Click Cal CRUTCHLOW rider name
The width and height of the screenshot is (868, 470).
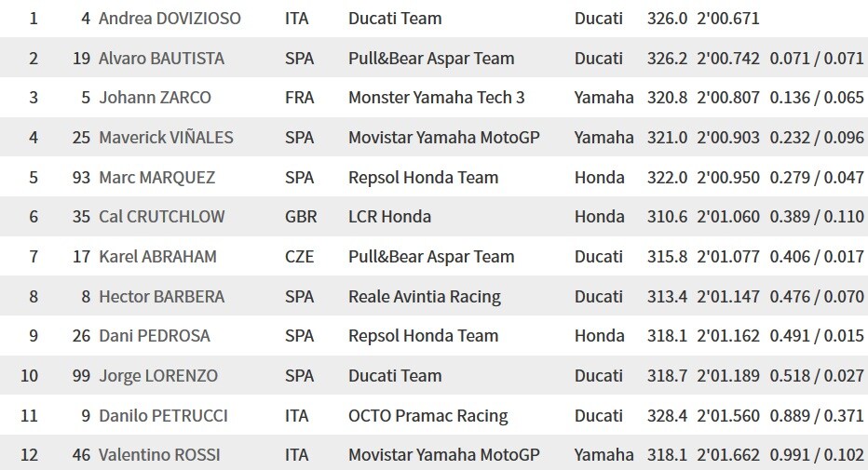tap(162, 216)
